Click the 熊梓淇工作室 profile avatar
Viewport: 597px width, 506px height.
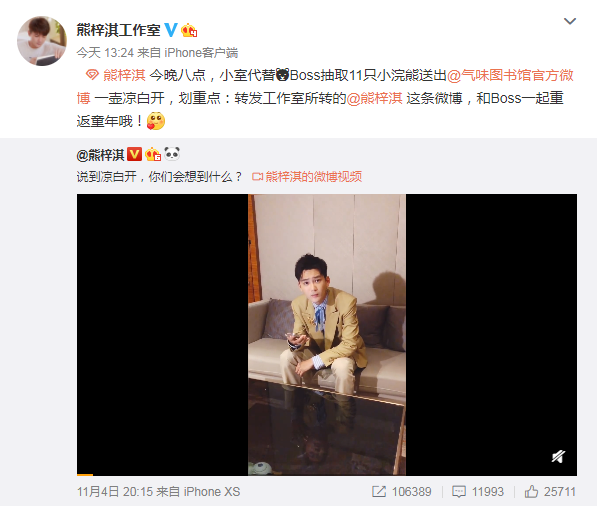(42, 41)
